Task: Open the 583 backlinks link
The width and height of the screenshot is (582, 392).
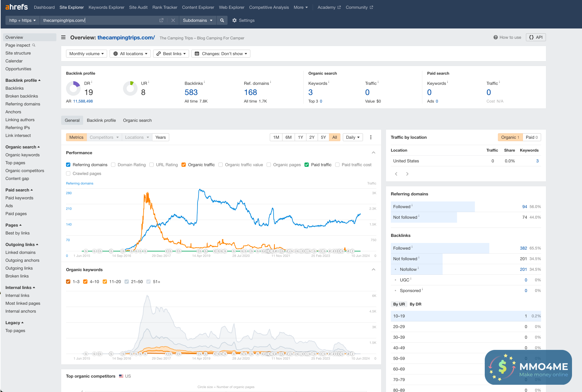Action: (x=191, y=92)
